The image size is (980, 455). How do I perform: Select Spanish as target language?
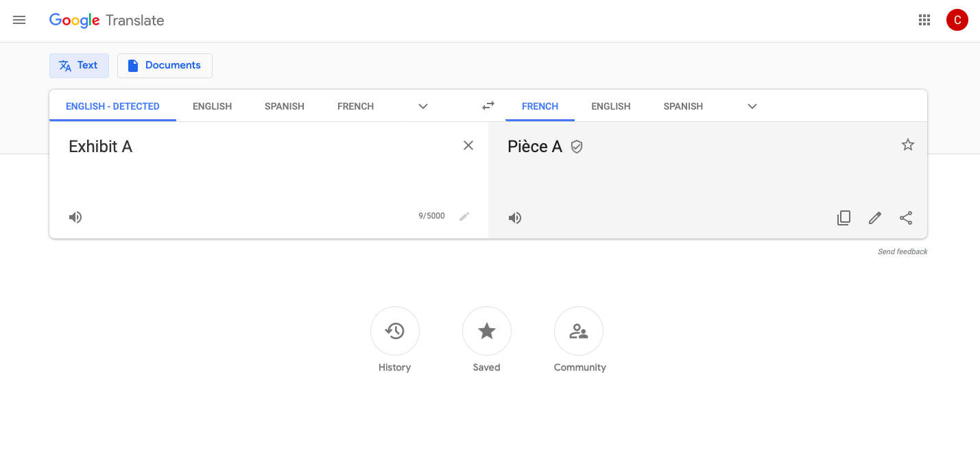(683, 106)
